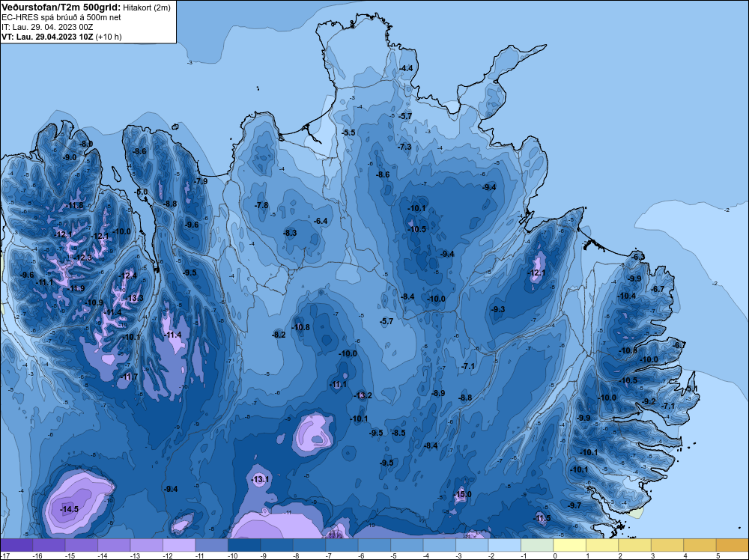Click the -11.8 temperature value
The image size is (749, 560).
74,206
